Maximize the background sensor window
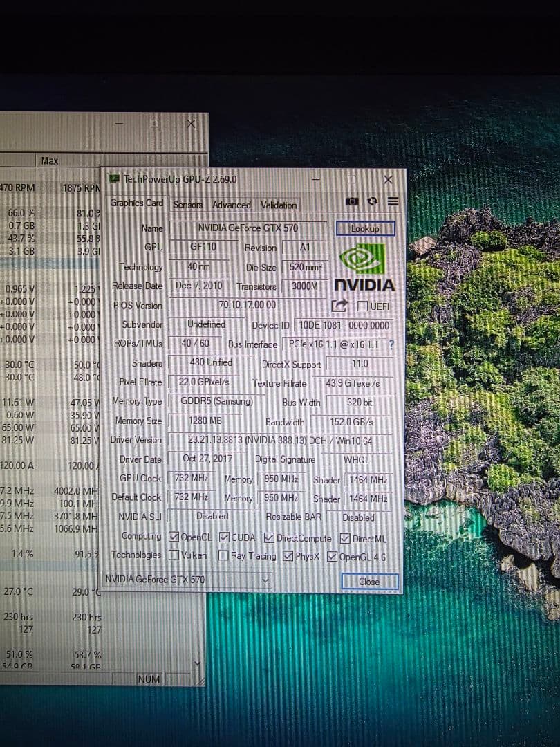 (x=154, y=123)
